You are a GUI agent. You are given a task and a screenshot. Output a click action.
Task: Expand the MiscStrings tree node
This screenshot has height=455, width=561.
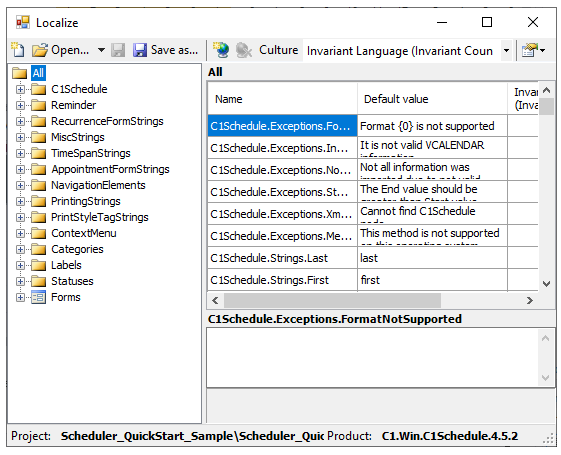(20, 137)
